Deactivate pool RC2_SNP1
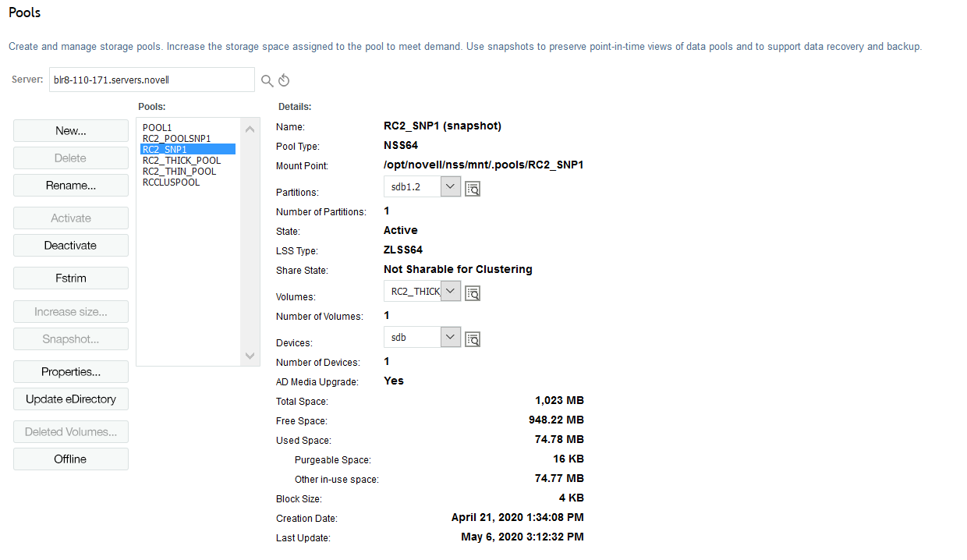 (x=70, y=245)
